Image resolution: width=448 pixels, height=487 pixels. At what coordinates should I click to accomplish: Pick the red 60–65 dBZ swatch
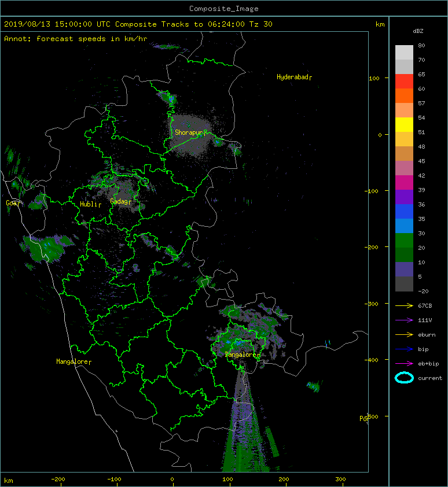coord(404,82)
